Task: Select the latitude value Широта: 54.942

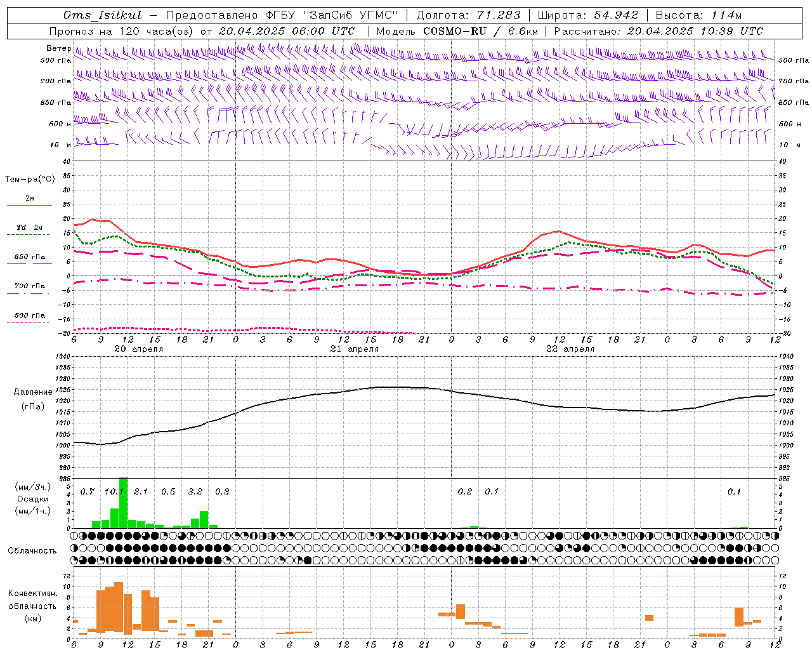Action: [587, 15]
